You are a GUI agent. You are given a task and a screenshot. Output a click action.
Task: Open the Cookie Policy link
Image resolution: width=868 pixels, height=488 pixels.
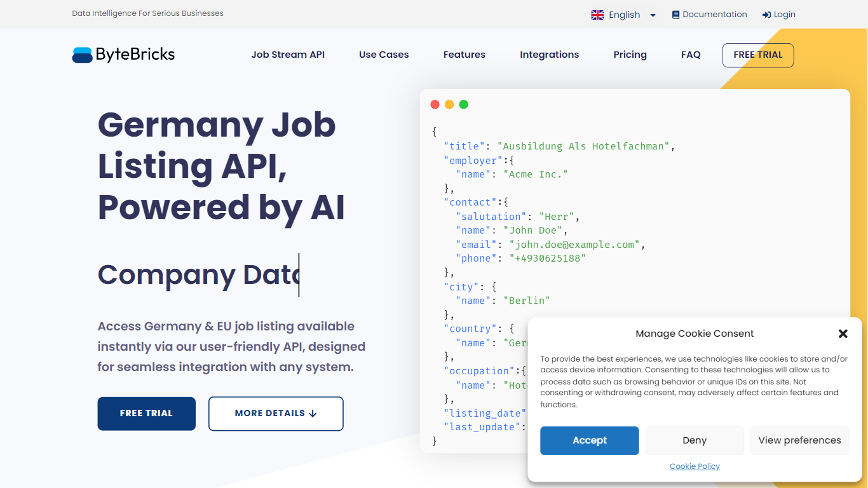click(695, 466)
